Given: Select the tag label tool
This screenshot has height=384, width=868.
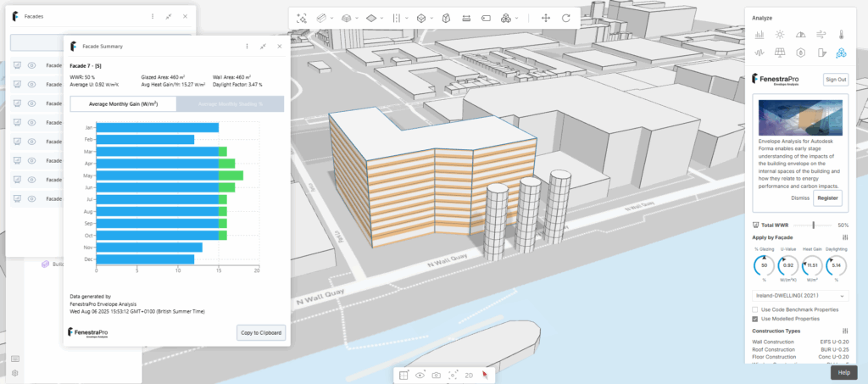Looking at the screenshot, I should [x=486, y=19].
